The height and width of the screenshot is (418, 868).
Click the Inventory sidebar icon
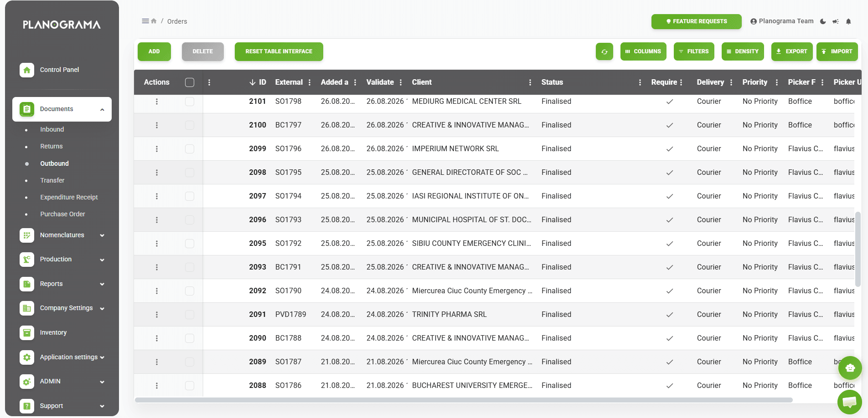click(27, 332)
